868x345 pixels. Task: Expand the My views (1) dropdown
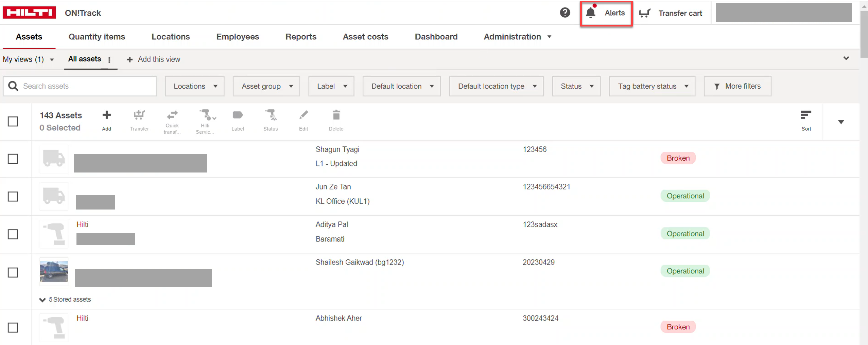tap(29, 59)
